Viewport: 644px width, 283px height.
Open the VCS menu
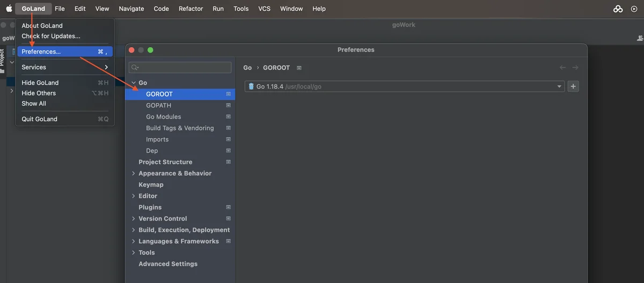click(x=265, y=9)
